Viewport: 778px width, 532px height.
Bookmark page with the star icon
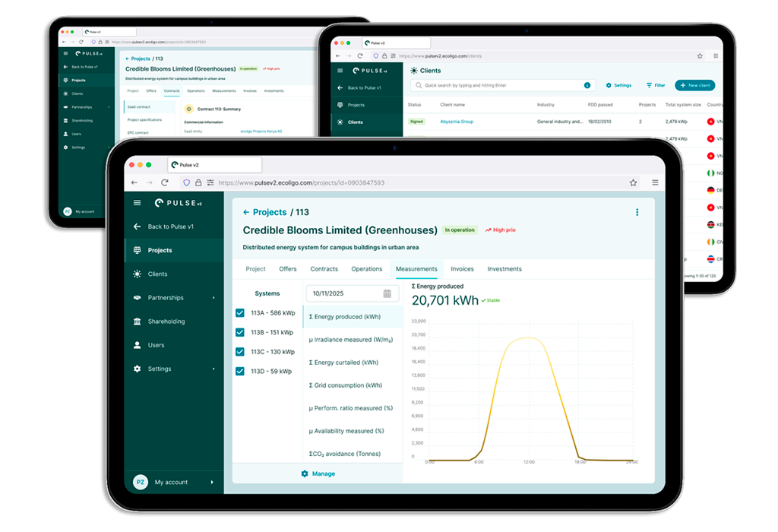pyautogui.click(x=633, y=182)
